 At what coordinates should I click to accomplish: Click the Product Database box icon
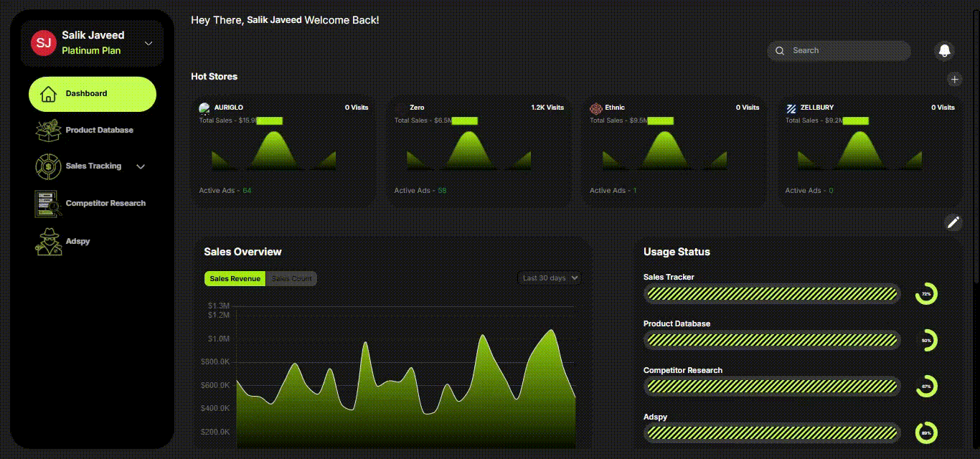tap(48, 131)
